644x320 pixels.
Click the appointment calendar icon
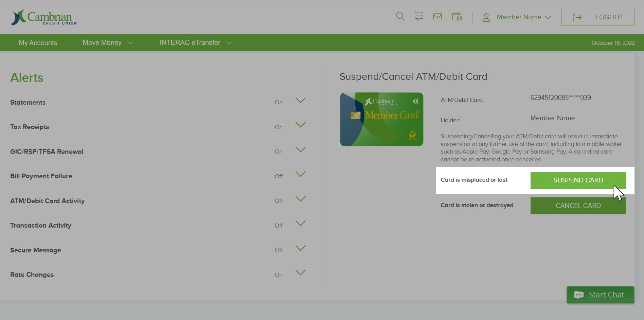[x=457, y=16]
